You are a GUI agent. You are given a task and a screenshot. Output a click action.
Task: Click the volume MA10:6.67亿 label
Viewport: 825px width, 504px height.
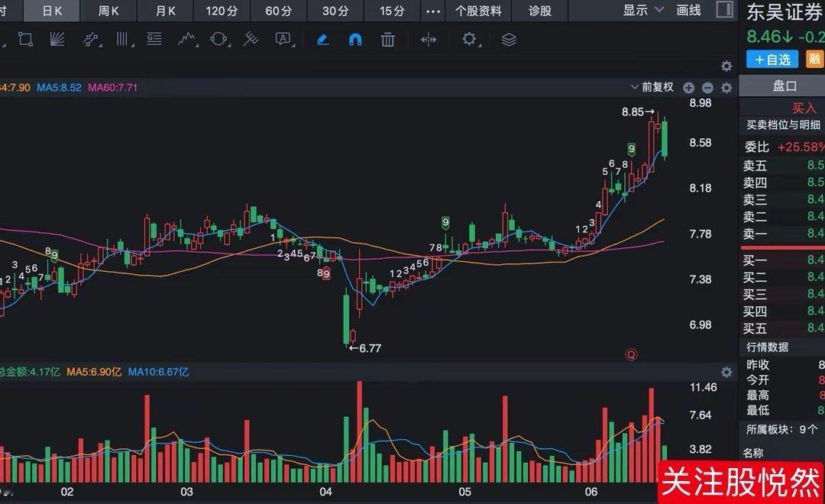[158, 372]
